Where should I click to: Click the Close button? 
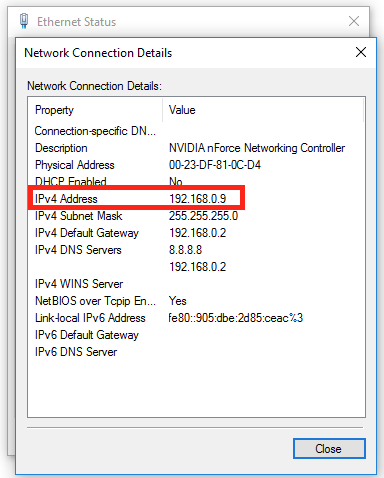[x=329, y=449]
